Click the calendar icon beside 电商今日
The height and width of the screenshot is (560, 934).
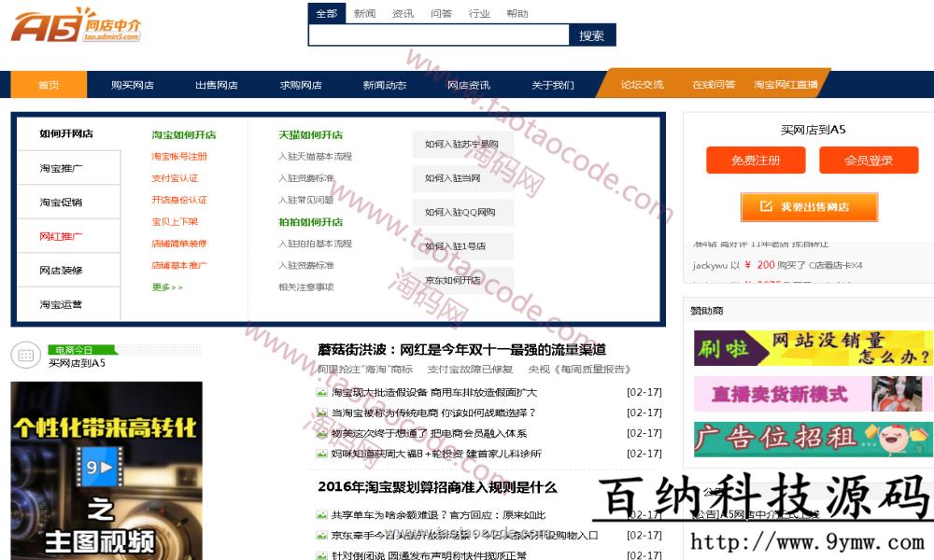26,356
